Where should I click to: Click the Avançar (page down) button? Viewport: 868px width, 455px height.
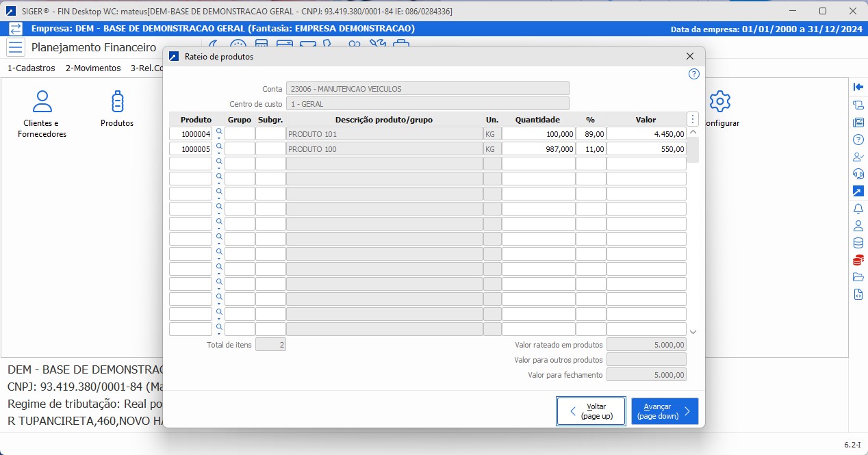tap(664, 411)
